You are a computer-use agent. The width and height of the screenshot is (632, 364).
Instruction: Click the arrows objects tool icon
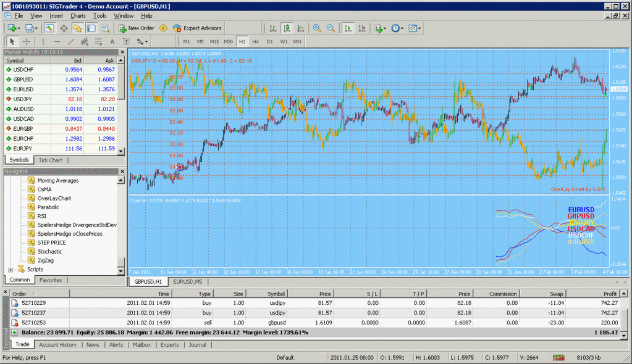(x=140, y=41)
